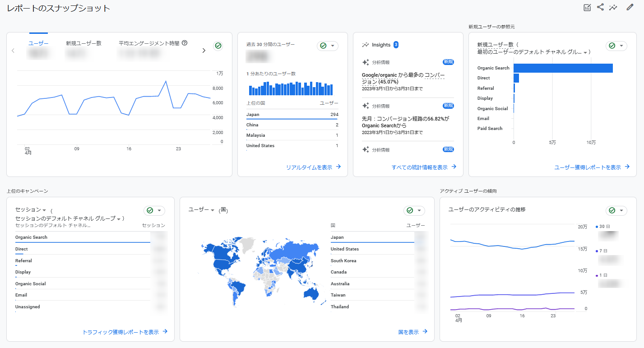Click the 1 日 legend entry
This screenshot has width=644, height=348.
point(602,275)
